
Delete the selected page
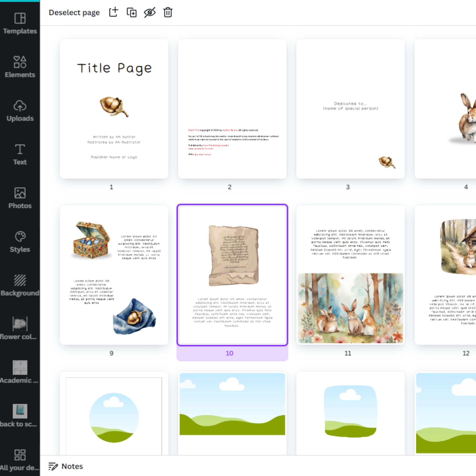tap(167, 13)
